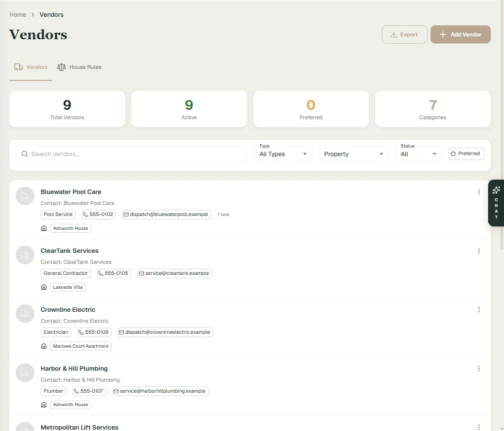Click the Categories stat card

click(x=433, y=109)
